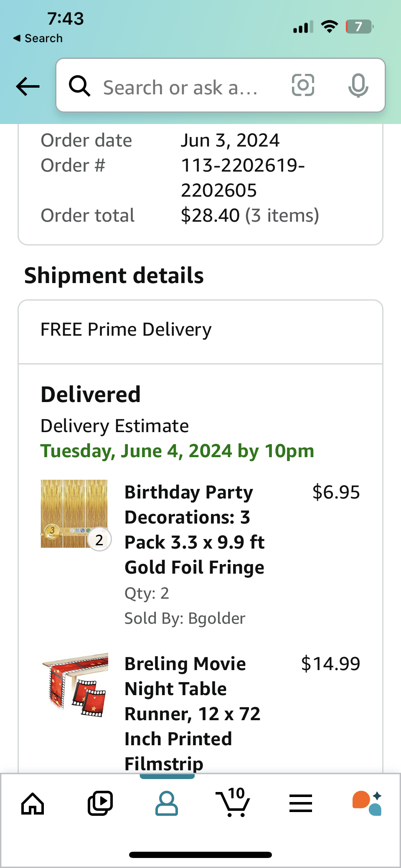This screenshot has width=401, height=868.
Task: Tap the home indicator bar
Action: point(200,855)
